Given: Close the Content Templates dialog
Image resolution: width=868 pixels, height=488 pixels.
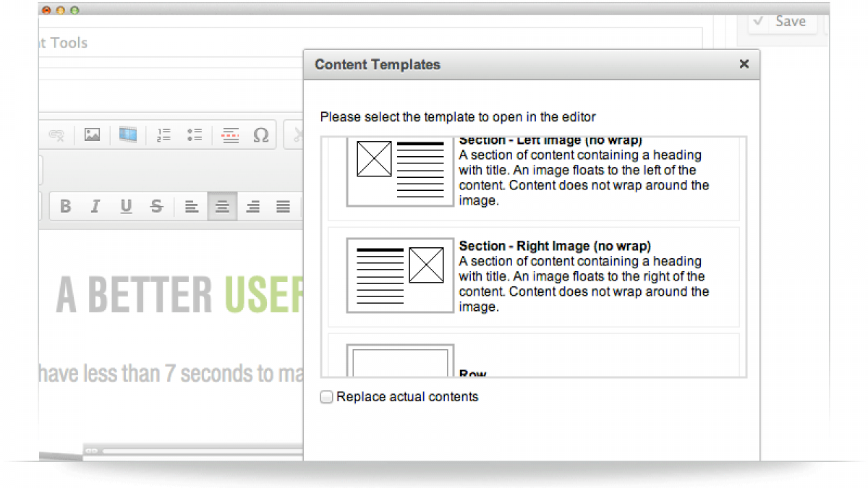Looking at the screenshot, I should click(744, 64).
